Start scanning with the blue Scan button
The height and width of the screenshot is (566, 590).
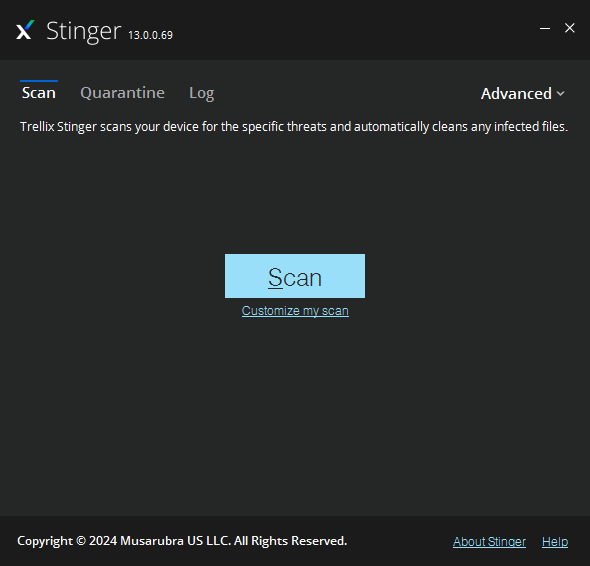(x=295, y=276)
